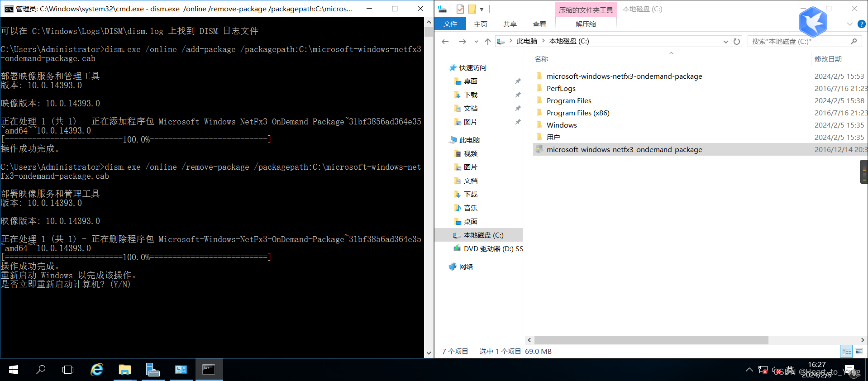This screenshot has width=868, height=381.
Task: Sort files by the 修改日期 column header
Action: (828, 59)
